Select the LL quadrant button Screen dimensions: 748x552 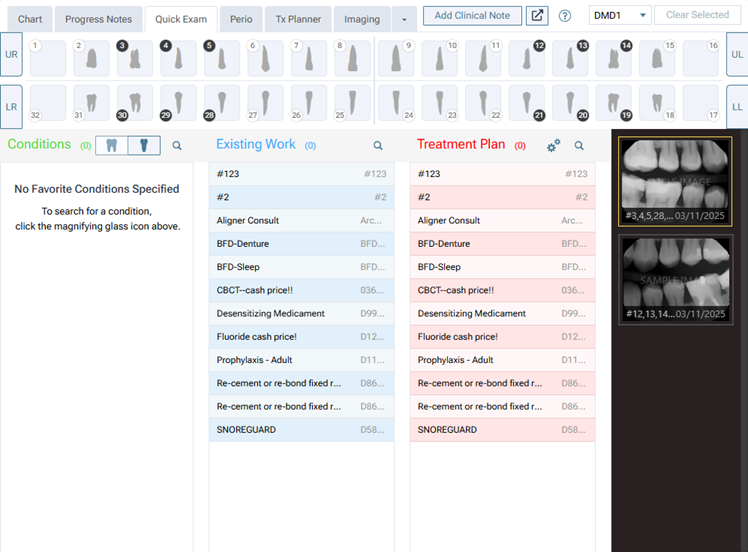[736, 106]
